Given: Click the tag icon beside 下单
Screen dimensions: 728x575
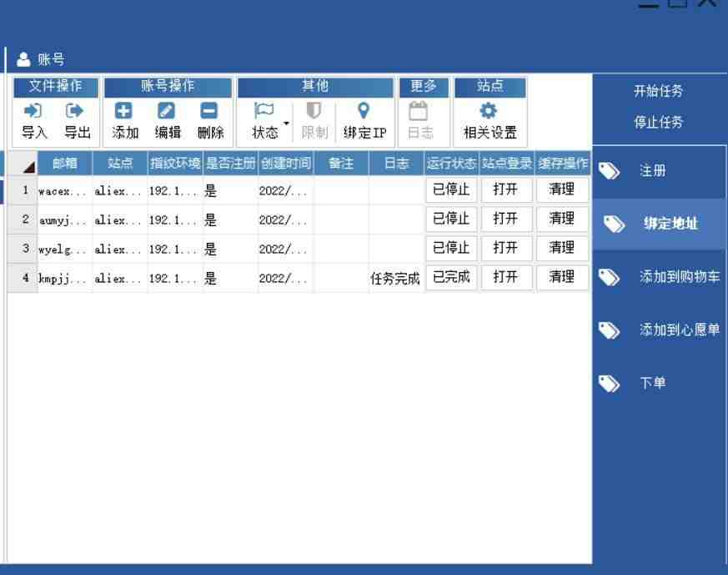Looking at the screenshot, I should coord(609,384).
